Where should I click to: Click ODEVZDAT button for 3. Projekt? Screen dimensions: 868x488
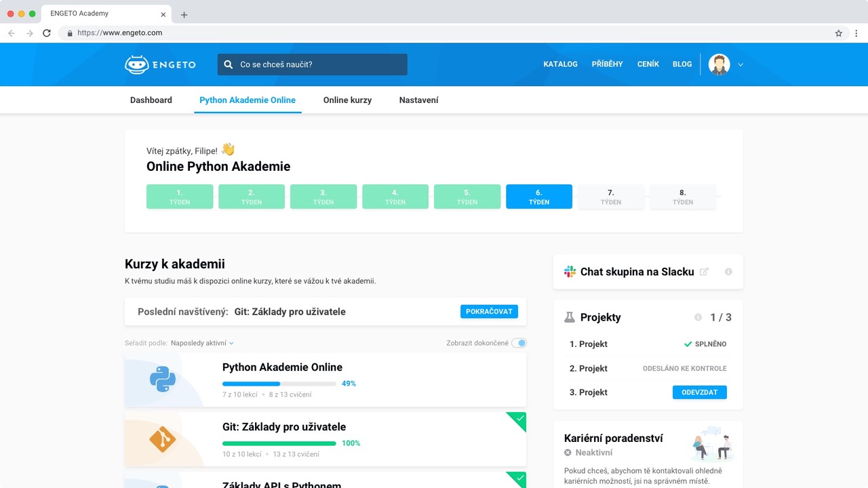(x=700, y=392)
